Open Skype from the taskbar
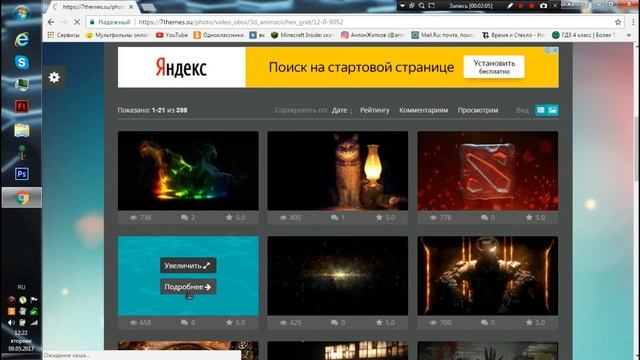This screenshot has width=640, height=360. [x=22, y=62]
